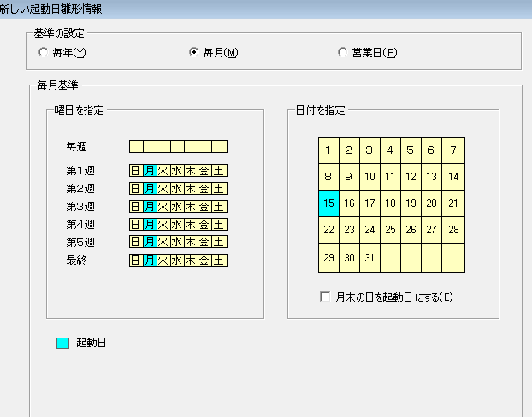Image resolution: width=532 pixels, height=417 pixels.
Task: Pick 水 in the 第4週 row
Action: tap(177, 224)
